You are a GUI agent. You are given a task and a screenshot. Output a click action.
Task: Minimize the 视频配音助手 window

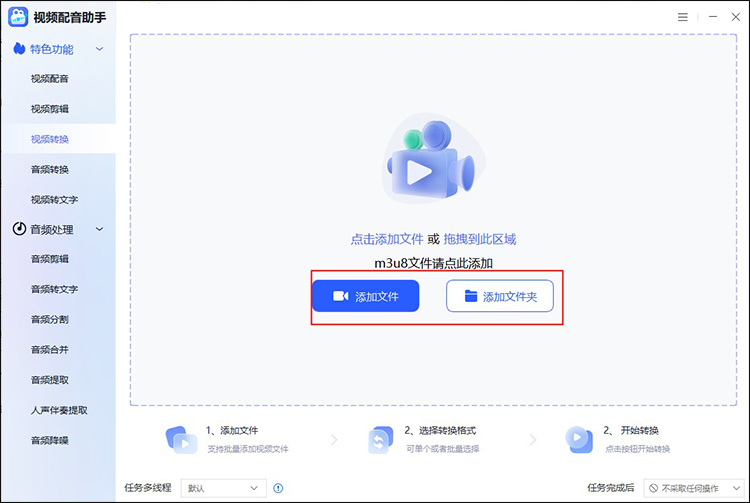point(713,17)
